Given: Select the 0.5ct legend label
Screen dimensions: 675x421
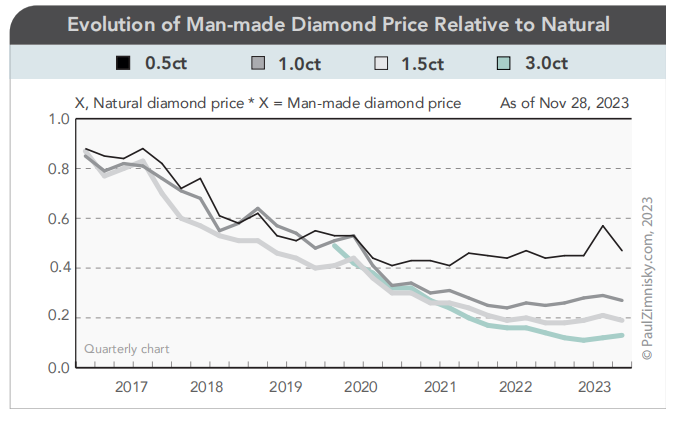Looking at the screenshot, I should tap(166, 63).
